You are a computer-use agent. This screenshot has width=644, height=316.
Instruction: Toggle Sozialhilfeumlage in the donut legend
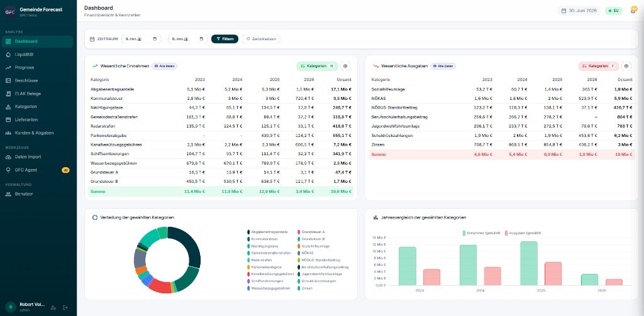pyautogui.click(x=313, y=246)
